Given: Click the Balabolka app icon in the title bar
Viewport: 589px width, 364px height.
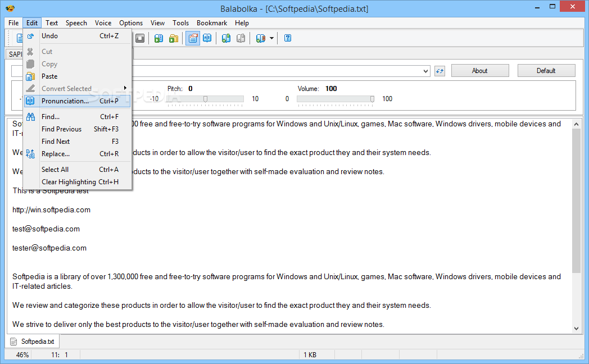Looking at the screenshot, I should tap(10, 8).
